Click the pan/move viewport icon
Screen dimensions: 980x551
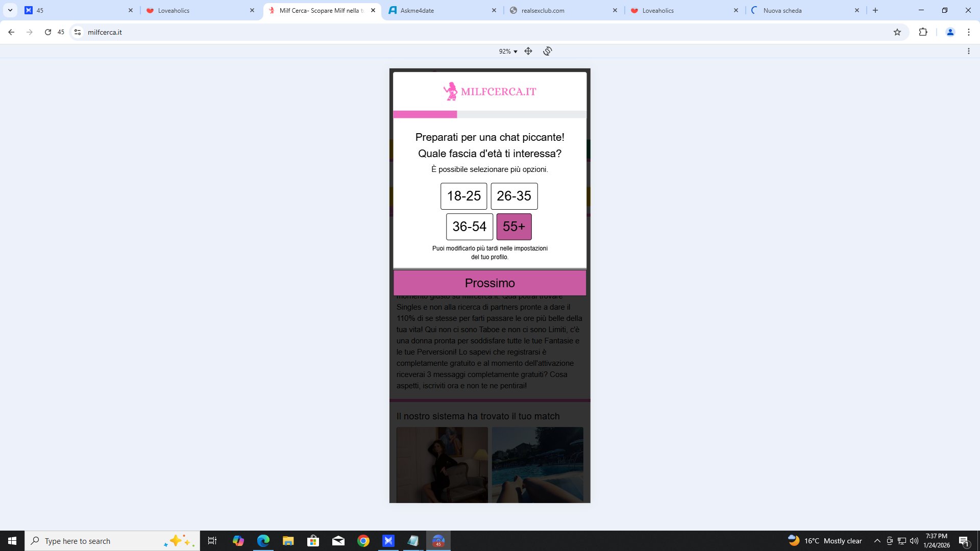click(x=528, y=51)
